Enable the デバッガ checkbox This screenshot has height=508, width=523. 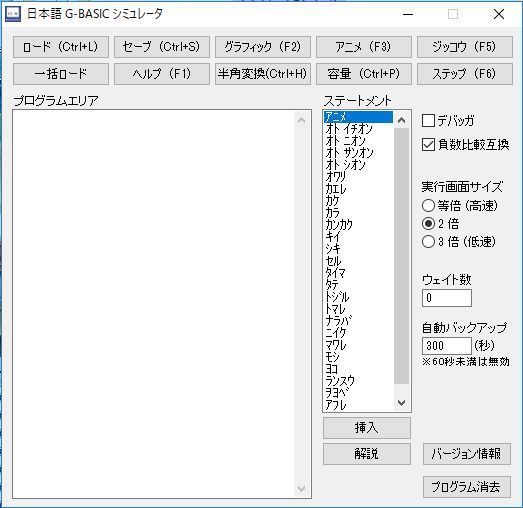click(428, 121)
